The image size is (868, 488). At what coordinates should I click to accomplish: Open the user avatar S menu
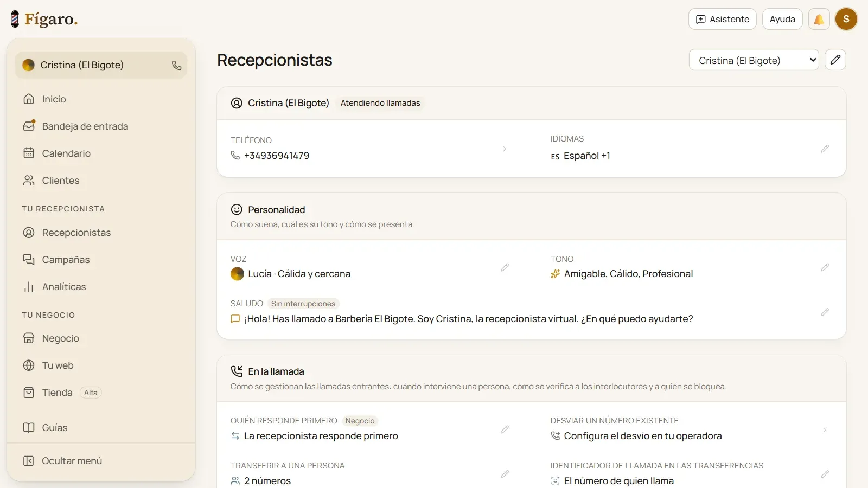click(x=846, y=19)
